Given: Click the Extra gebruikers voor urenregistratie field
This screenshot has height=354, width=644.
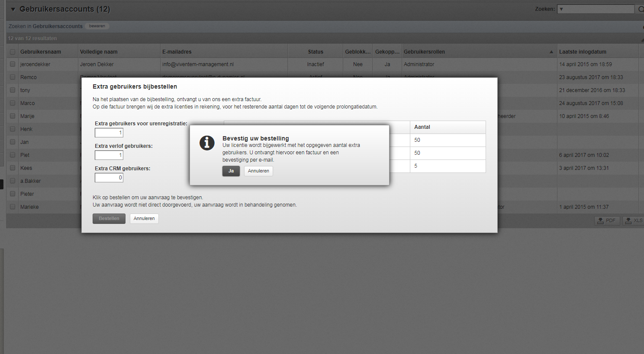Looking at the screenshot, I should [109, 133].
